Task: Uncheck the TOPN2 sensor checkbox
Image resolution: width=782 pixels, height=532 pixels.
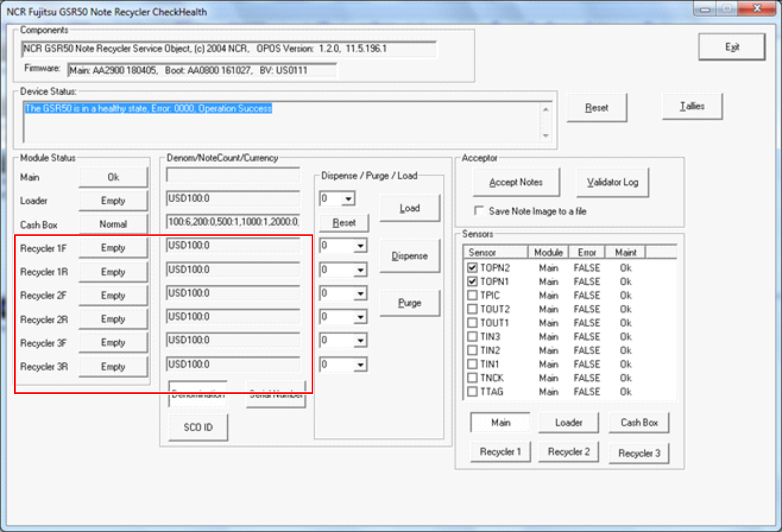Action: 472,268
